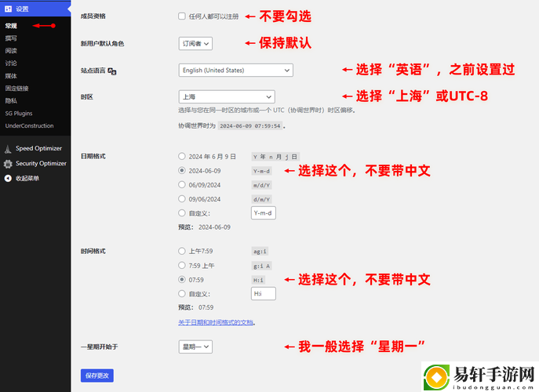539x392 pixels.
Task: Select the 2024-06-09 date format radio
Action: point(182,170)
